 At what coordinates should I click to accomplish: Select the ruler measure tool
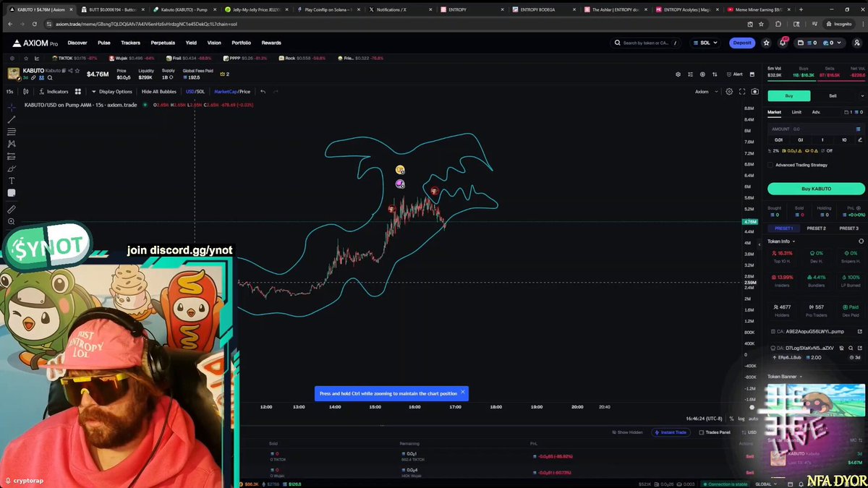click(12, 209)
